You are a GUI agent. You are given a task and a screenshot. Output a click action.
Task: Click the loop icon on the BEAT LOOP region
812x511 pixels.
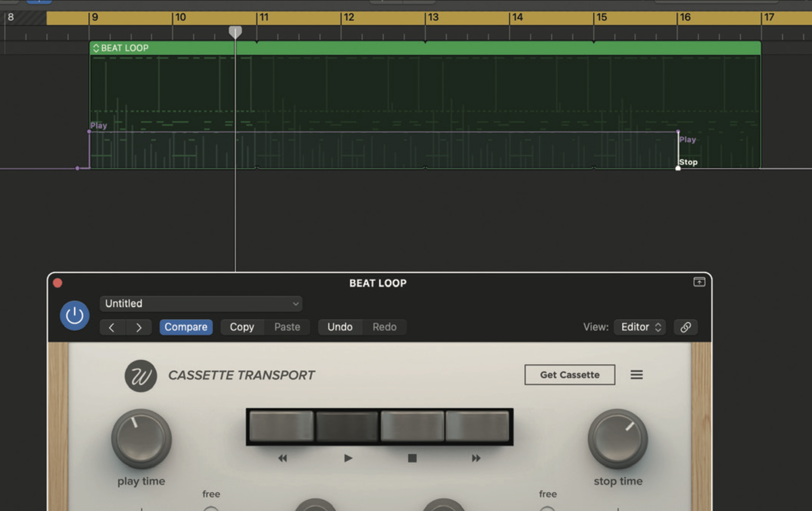(95, 47)
